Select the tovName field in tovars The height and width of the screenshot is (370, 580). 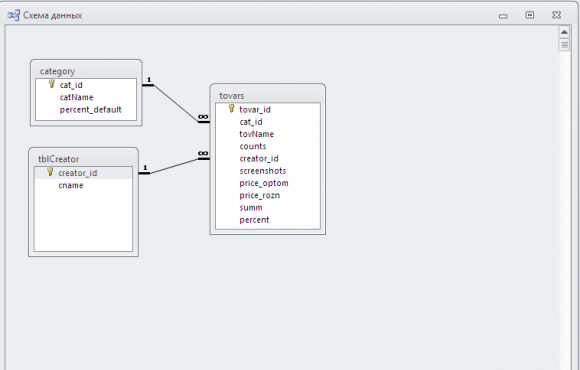(268, 134)
